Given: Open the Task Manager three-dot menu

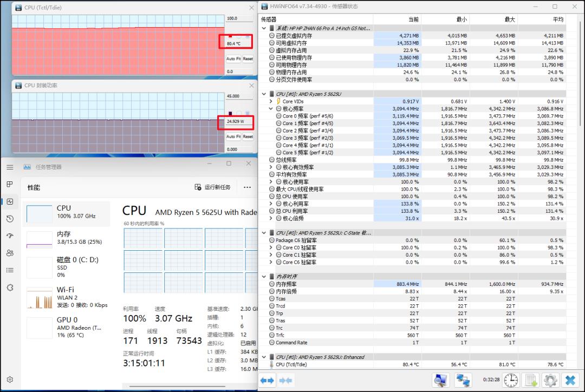Looking at the screenshot, I should click(x=248, y=187).
